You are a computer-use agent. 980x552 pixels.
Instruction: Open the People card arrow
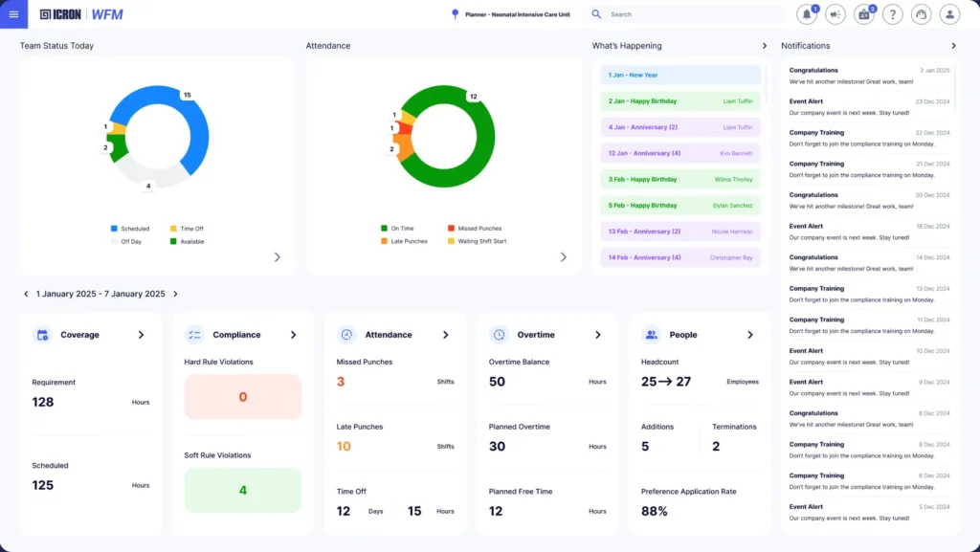coord(750,335)
